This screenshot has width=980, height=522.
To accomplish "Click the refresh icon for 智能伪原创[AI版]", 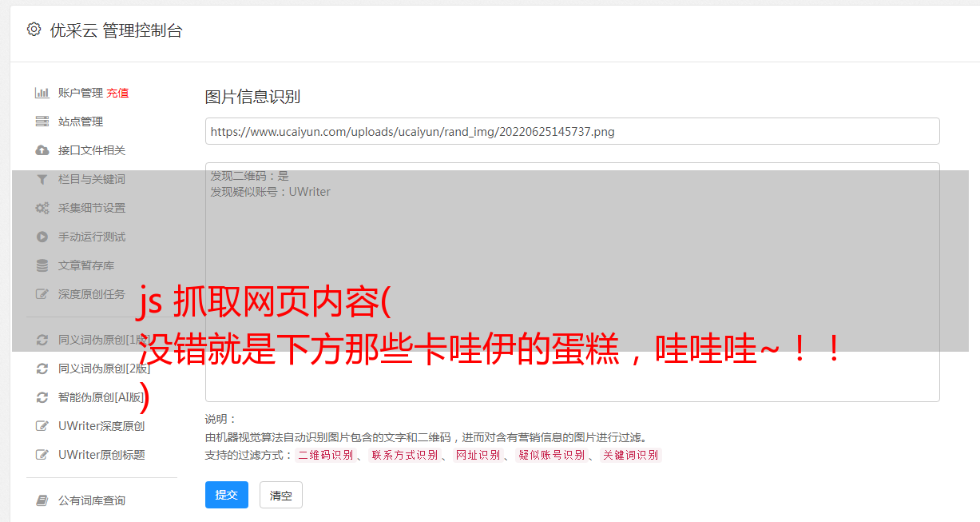I will (x=42, y=397).
